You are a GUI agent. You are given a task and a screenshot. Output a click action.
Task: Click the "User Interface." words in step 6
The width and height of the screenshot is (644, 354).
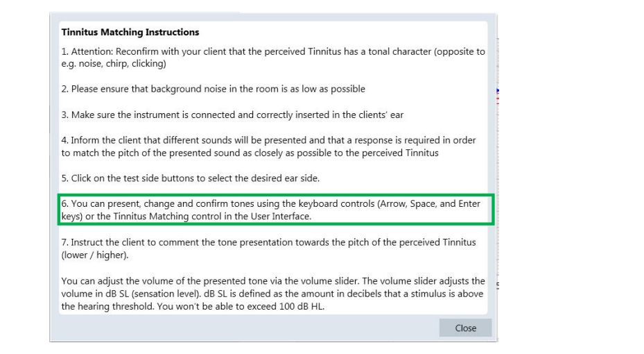click(x=281, y=217)
